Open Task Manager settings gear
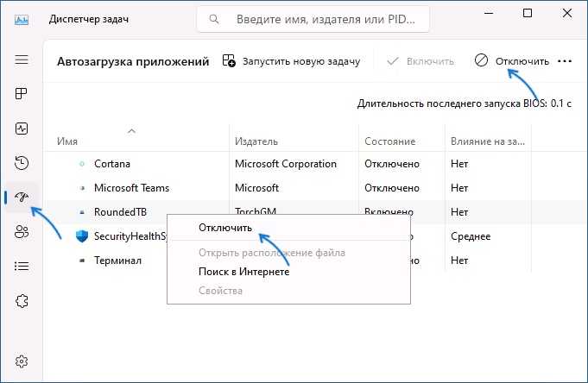The width and height of the screenshot is (588, 383). click(x=22, y=361)
